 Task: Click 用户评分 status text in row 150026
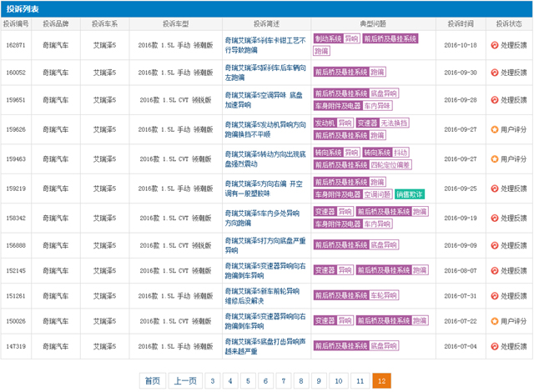513,321
